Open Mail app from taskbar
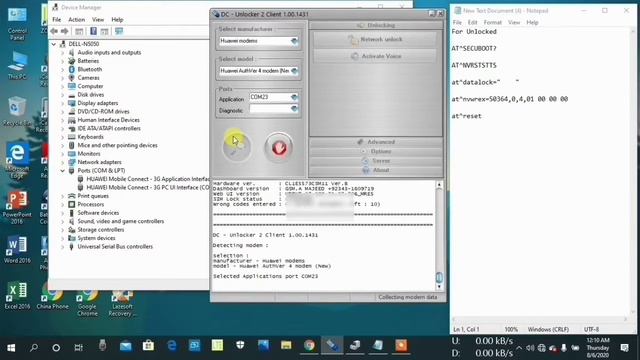Image resolution: width=640 pixels, height=360 pixels. (x=126, y=347)
